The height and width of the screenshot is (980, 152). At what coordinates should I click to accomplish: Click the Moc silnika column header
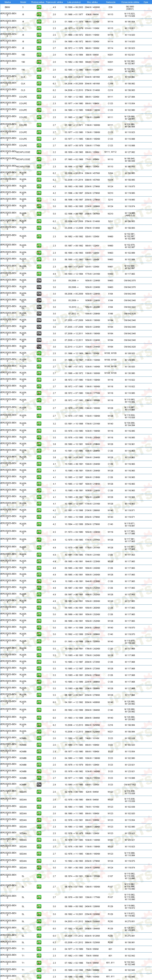click(92, 2)
